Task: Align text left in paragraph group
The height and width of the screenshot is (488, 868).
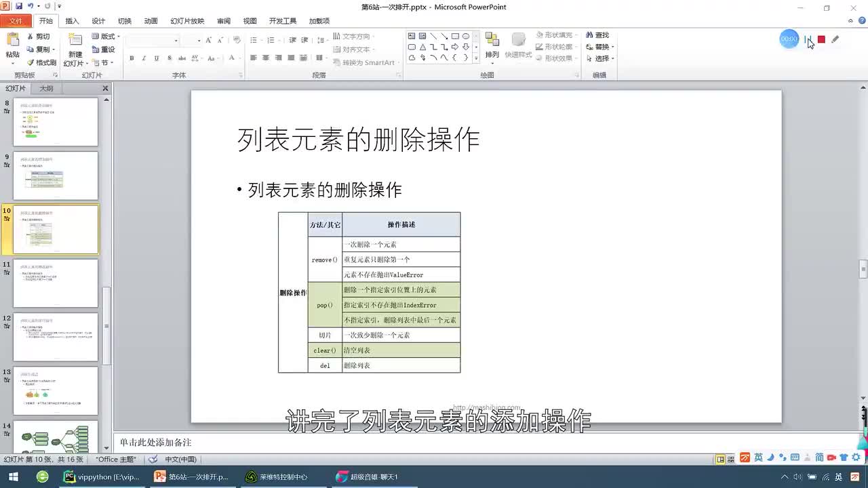Action: [254, 58]
